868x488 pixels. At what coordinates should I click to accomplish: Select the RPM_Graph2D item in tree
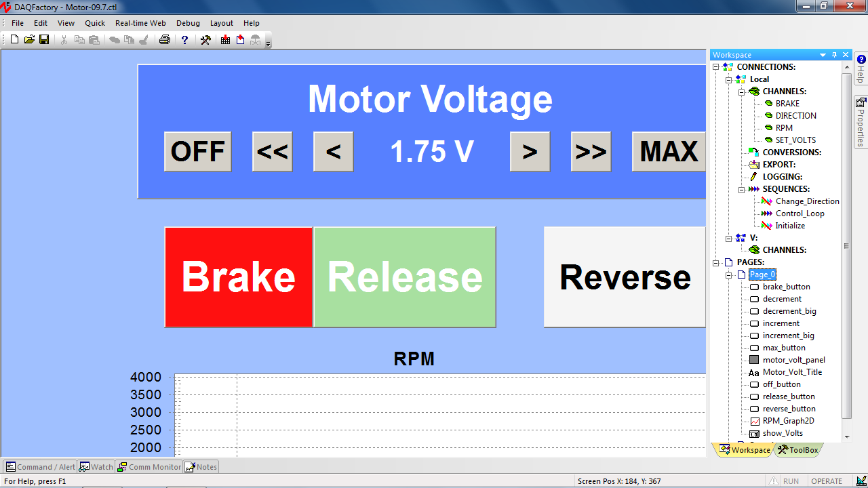[788, 421]
